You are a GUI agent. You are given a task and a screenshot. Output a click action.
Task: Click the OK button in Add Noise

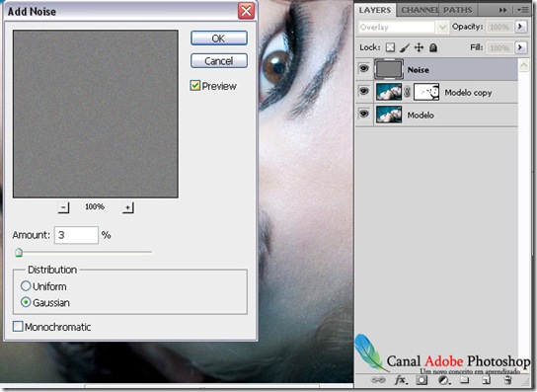click(219, 39)
